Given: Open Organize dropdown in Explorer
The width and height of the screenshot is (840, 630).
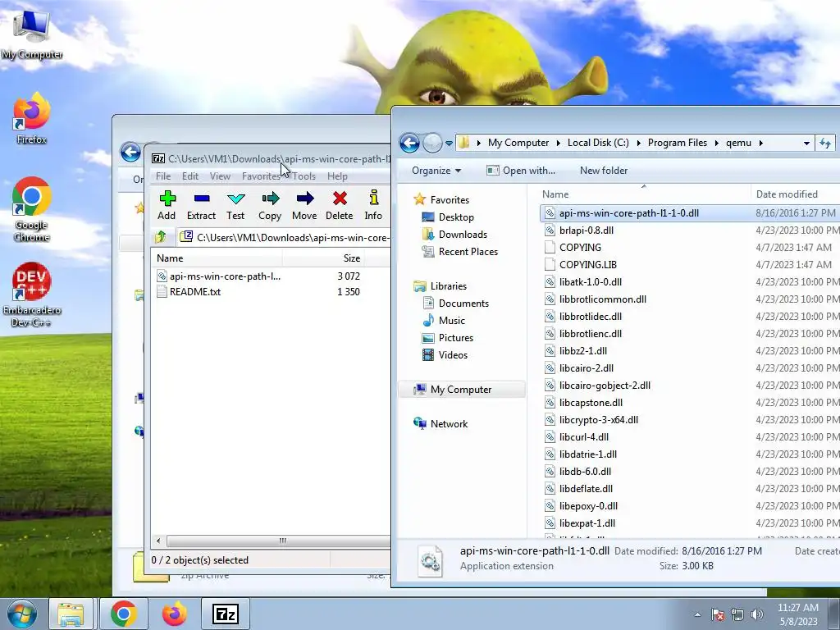Looking at the screenshot, I should 436,171.
